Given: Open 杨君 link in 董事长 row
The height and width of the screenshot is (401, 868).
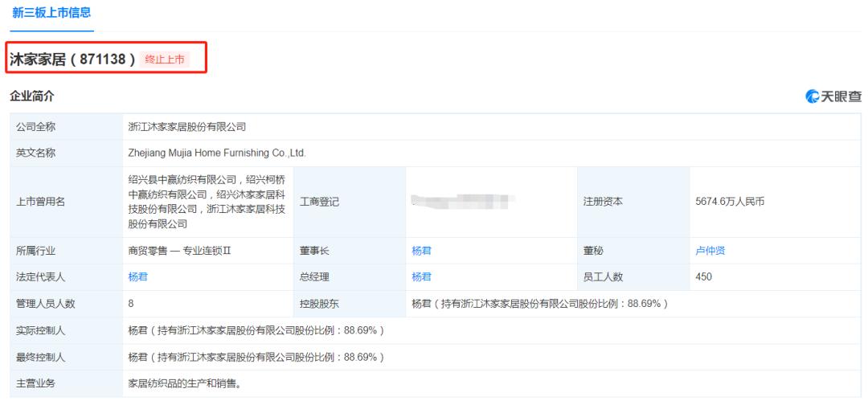Looking at the screenshot, I should [x=421, y=251].
